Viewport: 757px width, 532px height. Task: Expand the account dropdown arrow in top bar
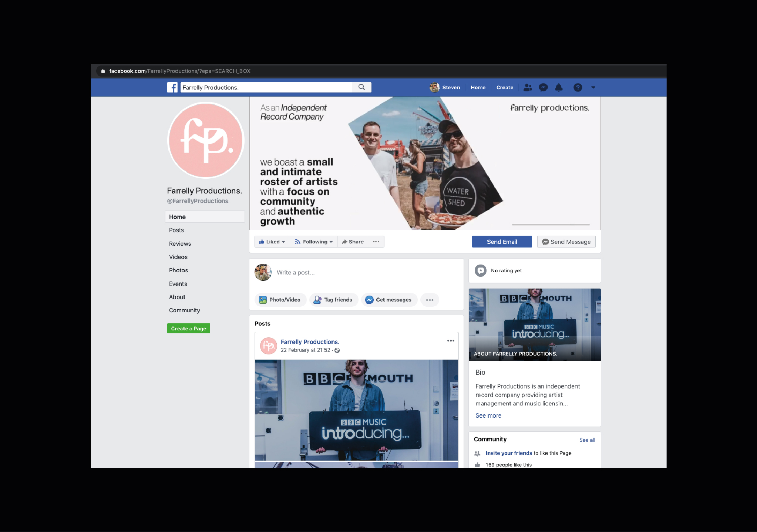tap(593, 87)
